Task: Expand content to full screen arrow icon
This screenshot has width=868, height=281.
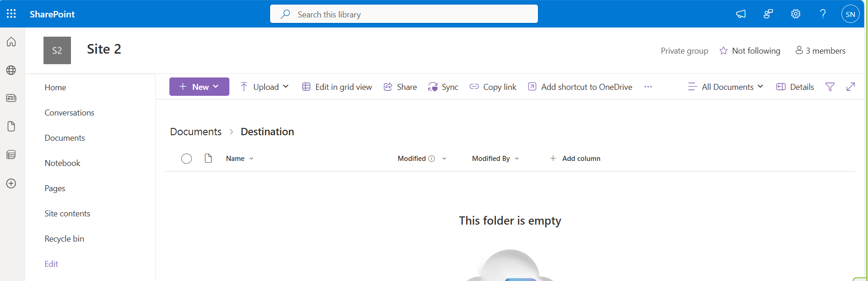Action: 851,87
